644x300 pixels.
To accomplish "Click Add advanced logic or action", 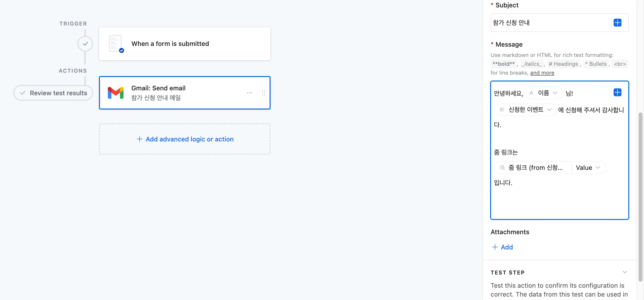I will click(x=185, y=139).
